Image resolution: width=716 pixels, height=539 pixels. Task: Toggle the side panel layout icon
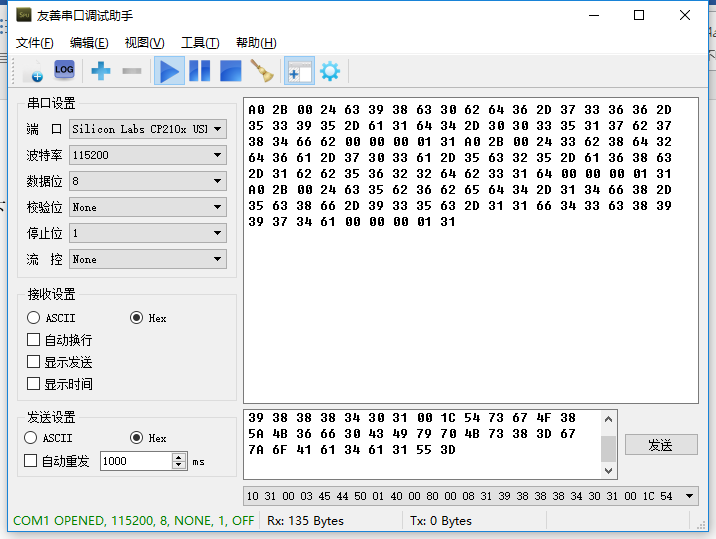pos(299,71)
